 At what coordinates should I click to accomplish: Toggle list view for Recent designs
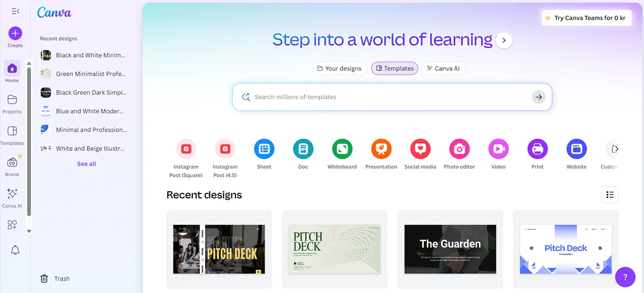tap(610, 195)
